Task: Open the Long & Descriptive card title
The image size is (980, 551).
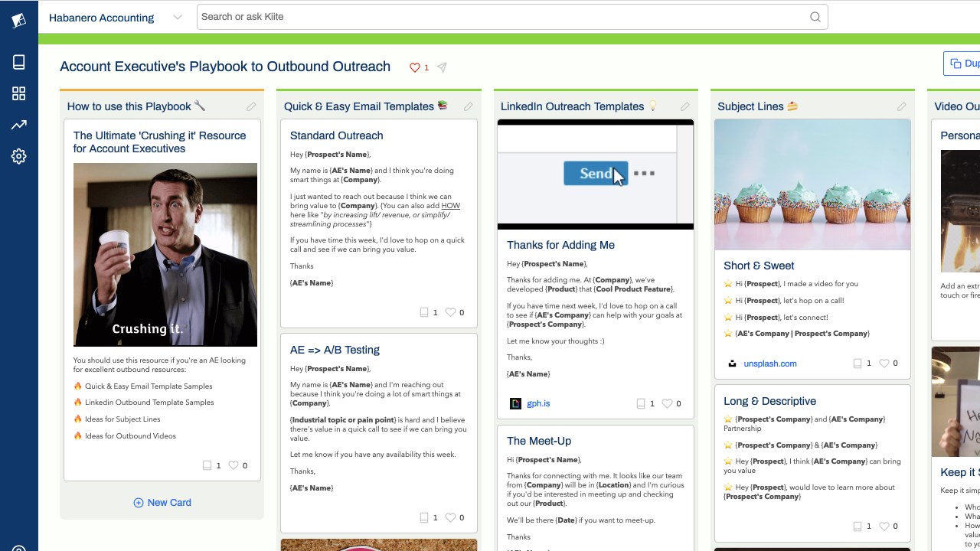Action: 769,401
